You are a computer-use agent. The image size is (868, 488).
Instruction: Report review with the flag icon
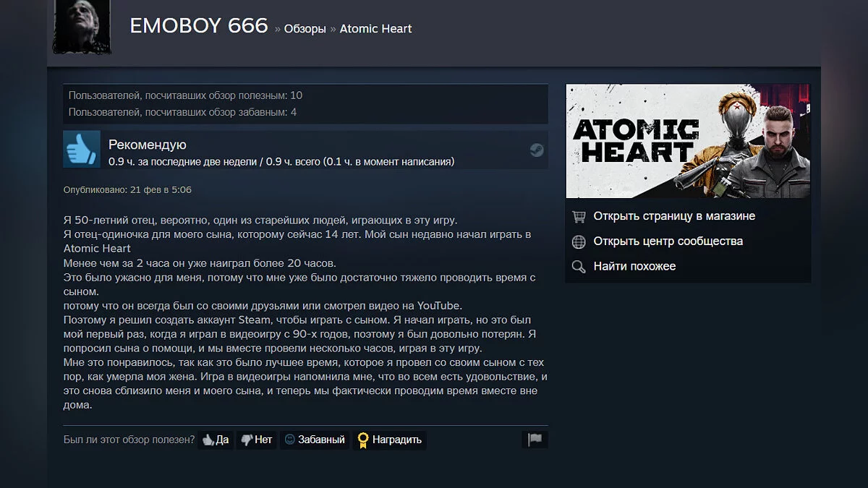coord(535,440)
